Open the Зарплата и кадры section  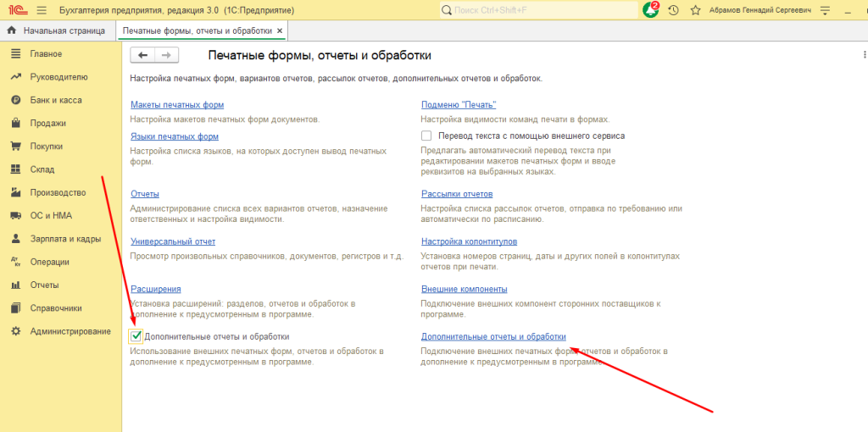click(x=64, y=239)
